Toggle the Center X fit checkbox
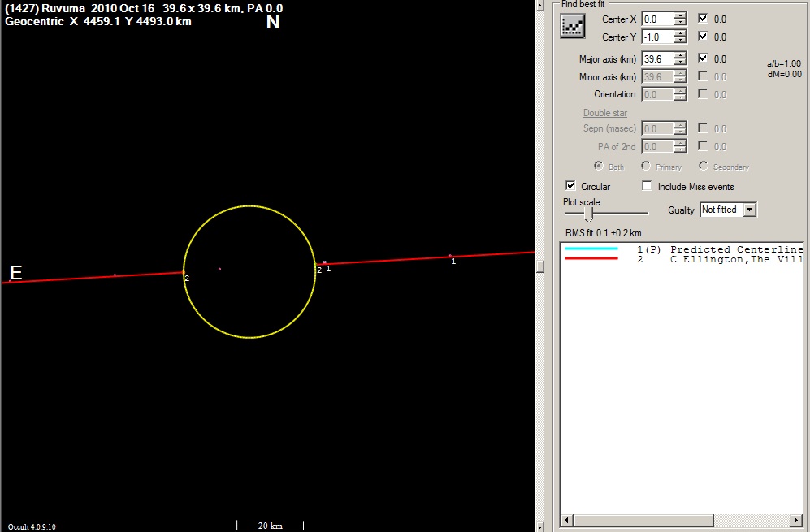810x532 pixels. point(703,19)
